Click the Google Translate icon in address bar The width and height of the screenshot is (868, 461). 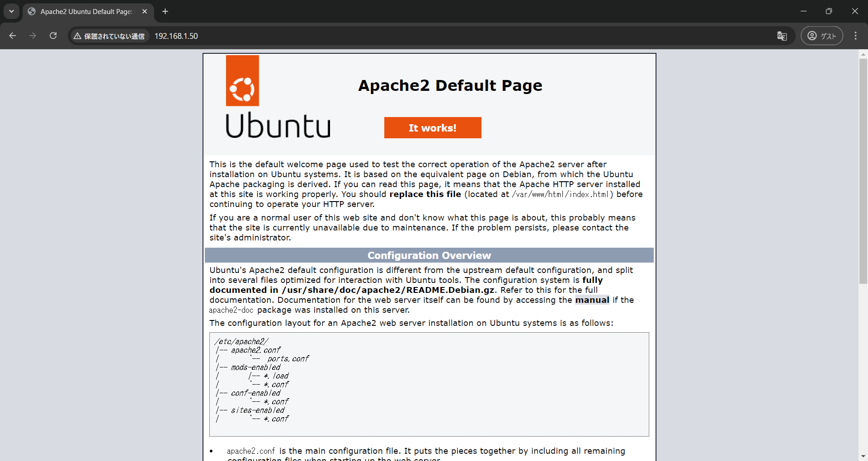pos(782,36)
